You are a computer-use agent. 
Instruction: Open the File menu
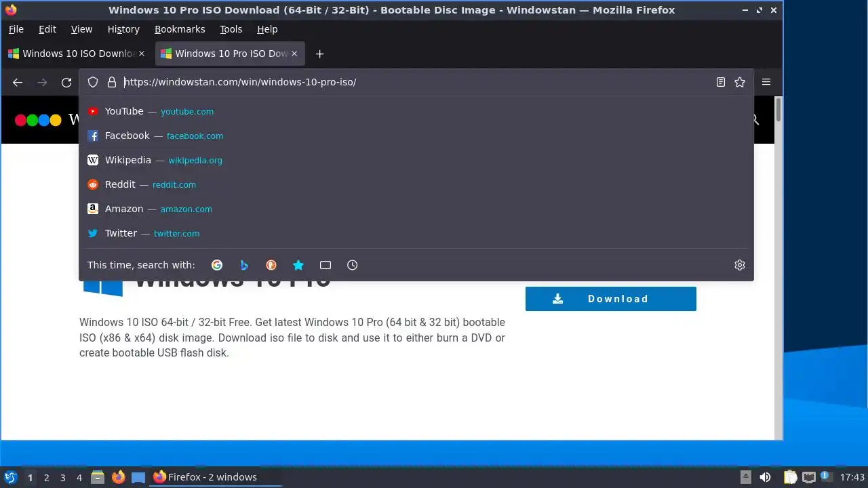click(x=16, y=29)
